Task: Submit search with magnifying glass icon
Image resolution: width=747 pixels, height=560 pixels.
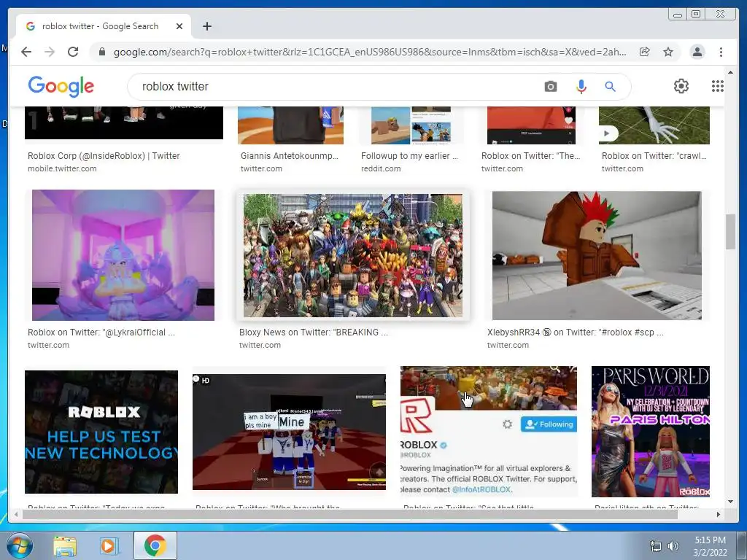Action: tap(610, 86)
